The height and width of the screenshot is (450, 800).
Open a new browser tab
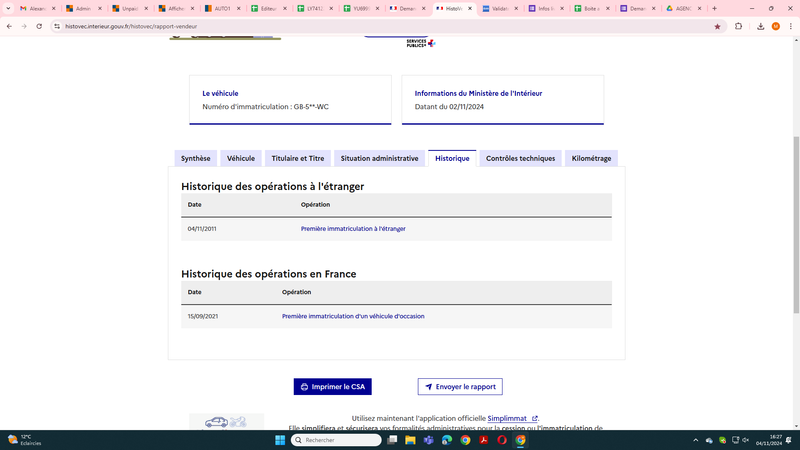(714, 9)
